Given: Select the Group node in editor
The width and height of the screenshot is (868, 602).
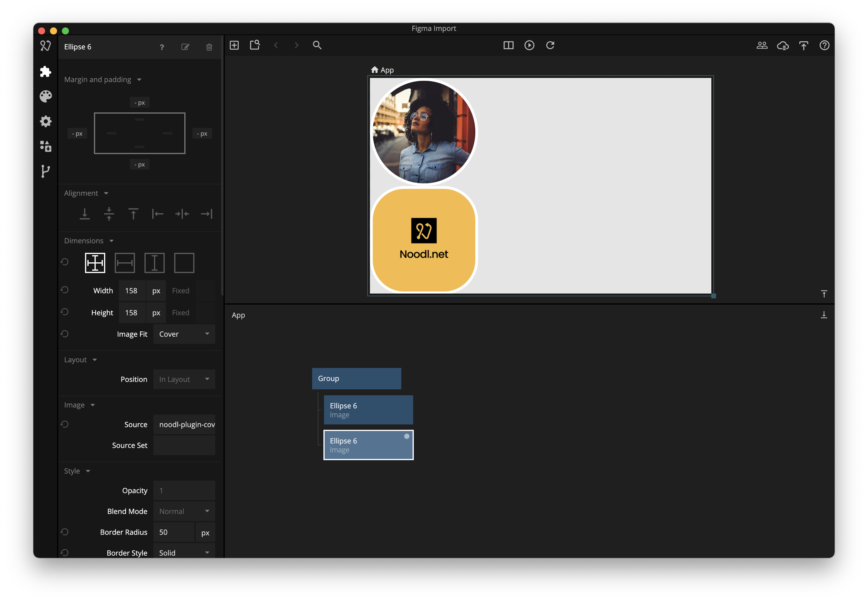Looking at the screenshot, I should point(356,378).
